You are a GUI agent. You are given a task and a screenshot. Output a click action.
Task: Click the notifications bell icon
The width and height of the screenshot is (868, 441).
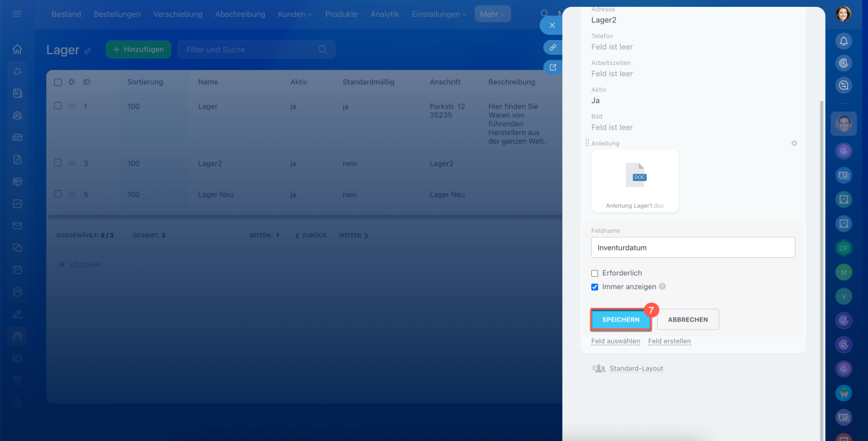coord(844,41)
